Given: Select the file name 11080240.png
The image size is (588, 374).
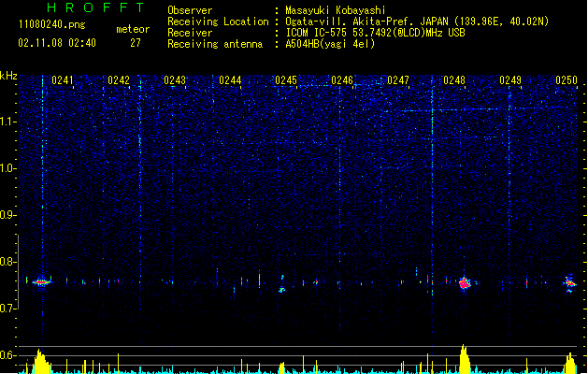Looking at the screenshot, I should [52, 24].
